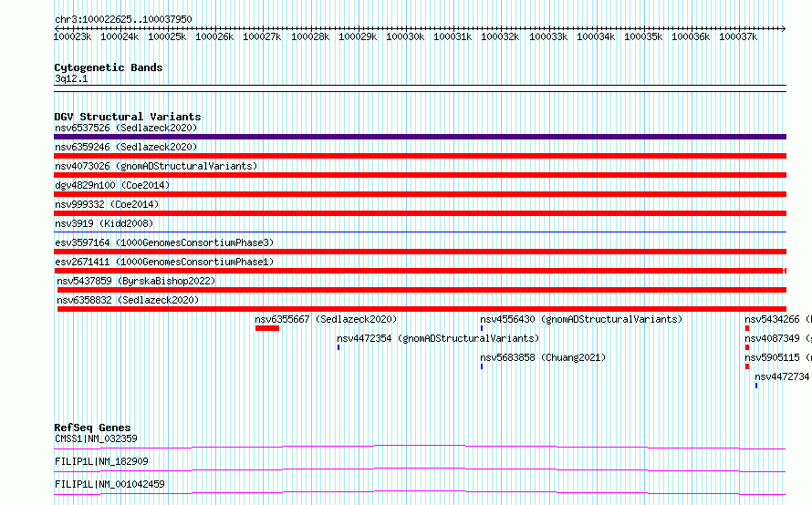The height and width of the screenshot is (505, 812).
Task: Click the red nsv6358832 variant bar
Action: click(422, 309)
